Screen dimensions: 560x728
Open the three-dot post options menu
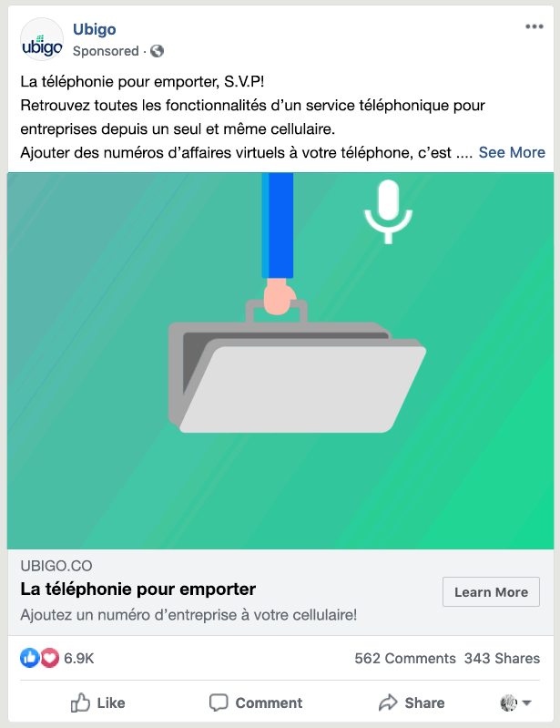[x=534, y=26]
